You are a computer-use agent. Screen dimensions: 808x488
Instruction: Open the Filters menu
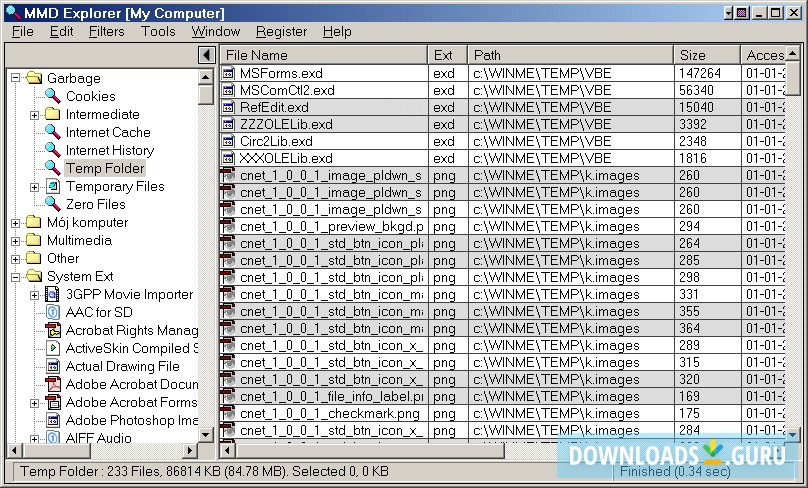tap(107, 31)
